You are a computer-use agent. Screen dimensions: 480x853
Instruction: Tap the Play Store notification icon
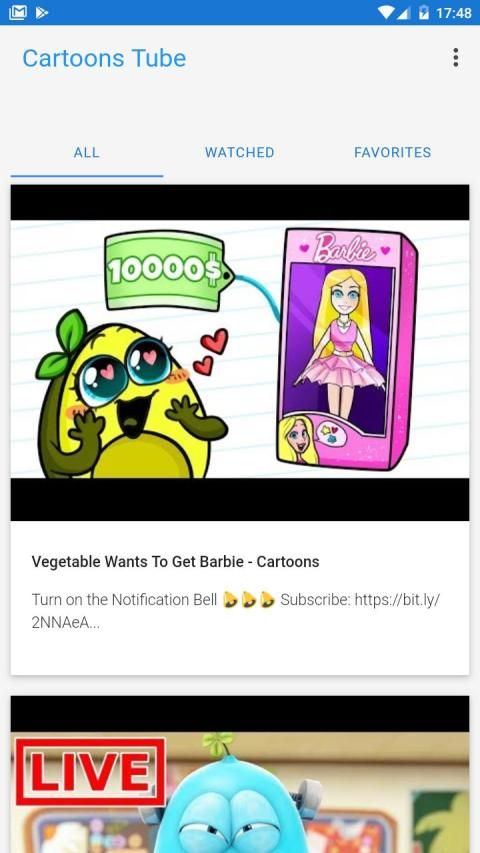[x=42, y=12]
